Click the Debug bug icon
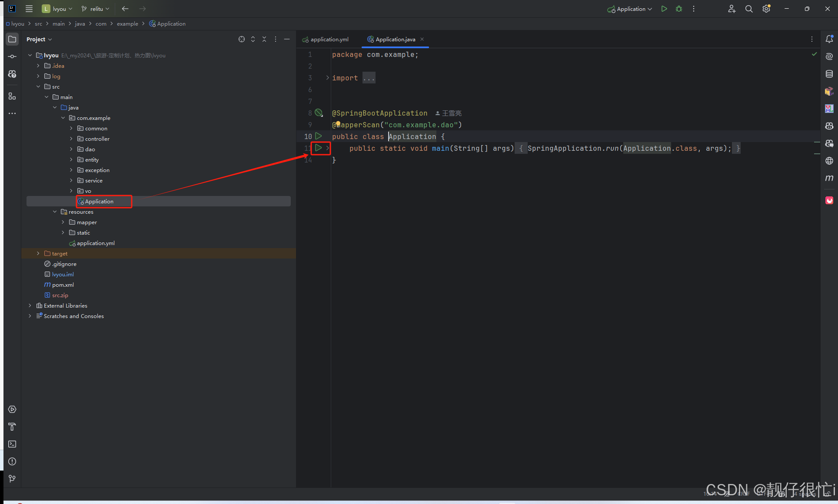The height and width of the screenshot is (504, 838). click(x=679, y=9)
